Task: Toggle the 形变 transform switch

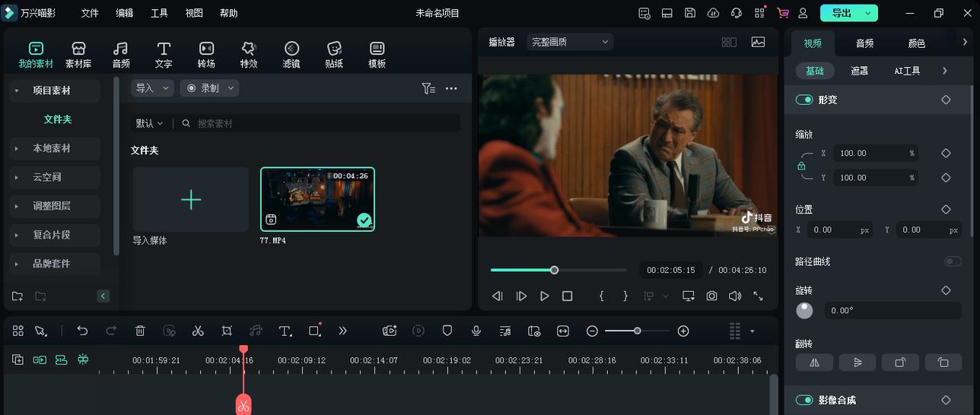Action: tap(804, 100)
